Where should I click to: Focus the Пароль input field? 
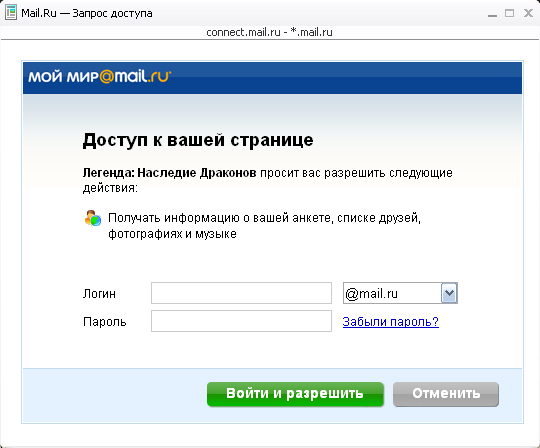click(x=241, y=321)
